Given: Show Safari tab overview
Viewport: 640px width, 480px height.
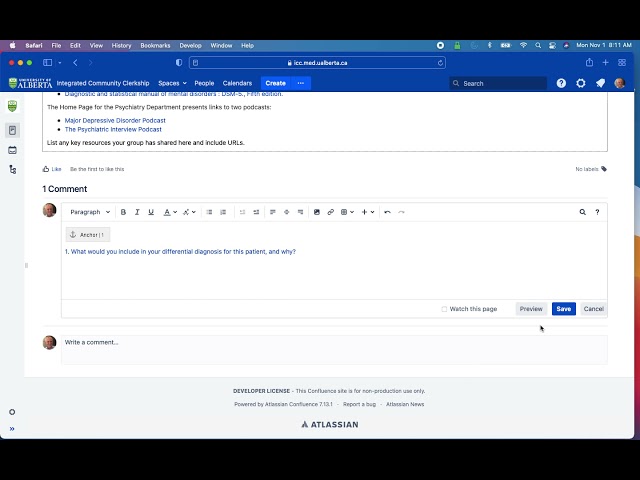Looking at the screenshot, I should click(622, 62).
